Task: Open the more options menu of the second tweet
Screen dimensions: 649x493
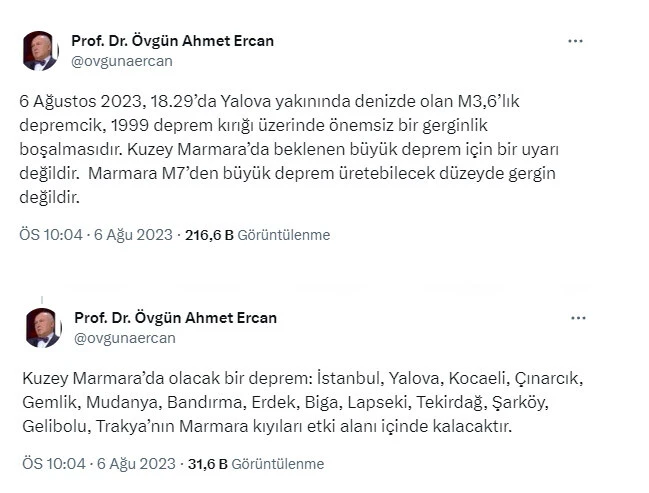Action: [577, 319]
